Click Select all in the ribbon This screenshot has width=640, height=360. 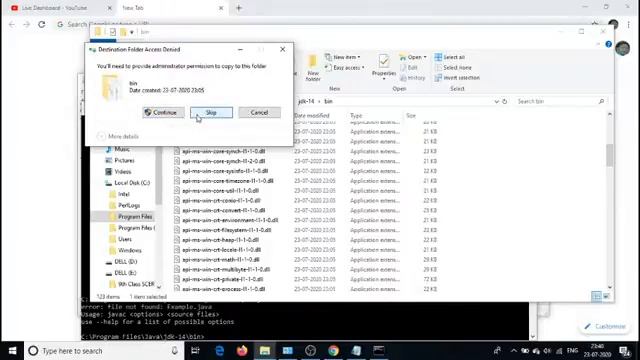pyautogui.click(x=449, y=57)
